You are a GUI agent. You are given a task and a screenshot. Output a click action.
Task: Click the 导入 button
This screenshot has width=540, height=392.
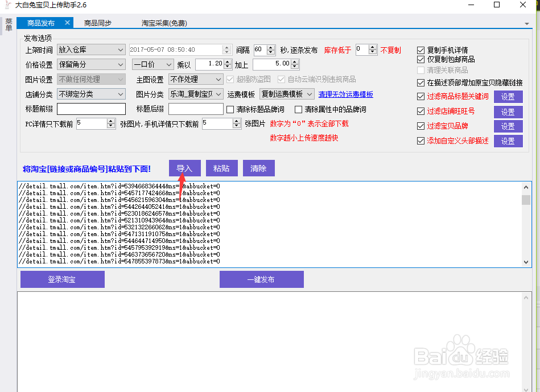(x=184, y=168)
